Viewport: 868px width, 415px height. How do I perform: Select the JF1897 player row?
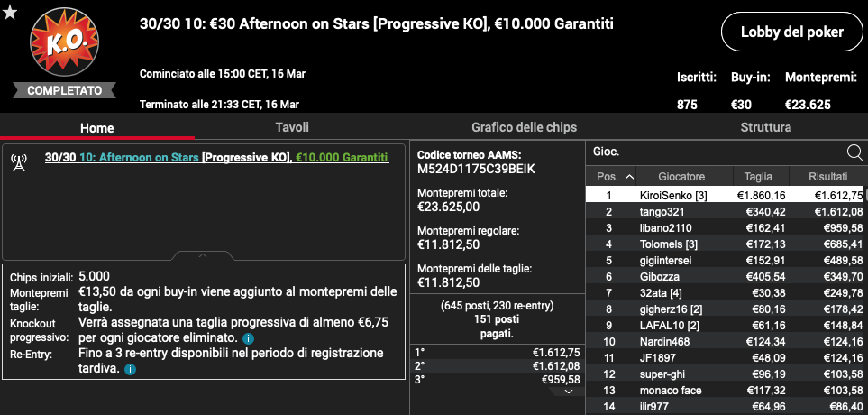click(x=726, y=358)
